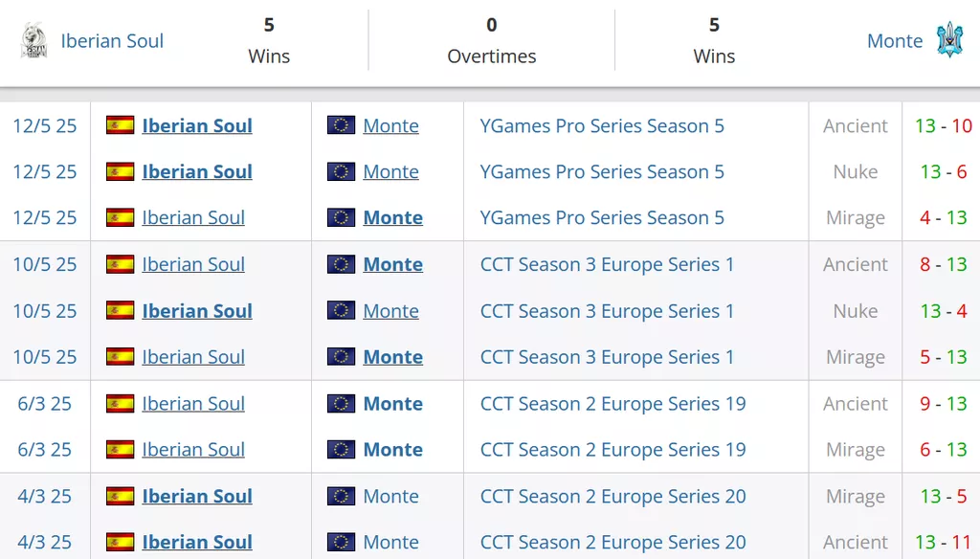
Task: Select the 13 - 5 Mirage match score
Action: pos(943,496)
